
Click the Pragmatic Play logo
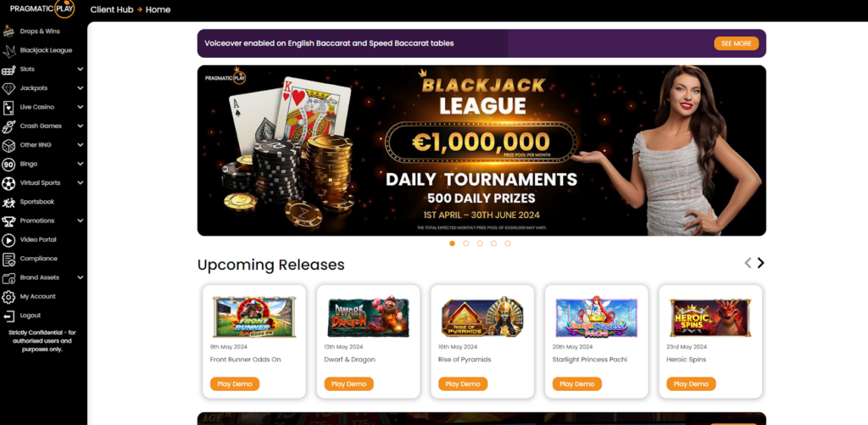tap(42, 8)
